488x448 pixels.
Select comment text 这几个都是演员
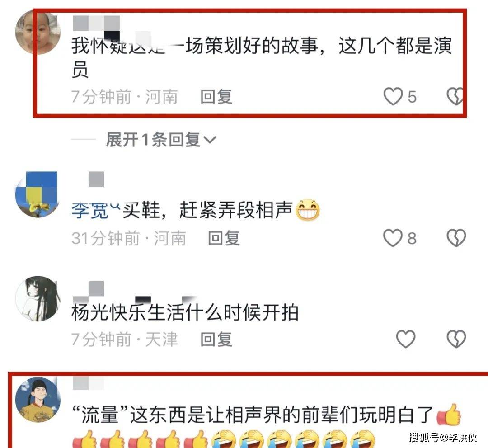(395, 46)
